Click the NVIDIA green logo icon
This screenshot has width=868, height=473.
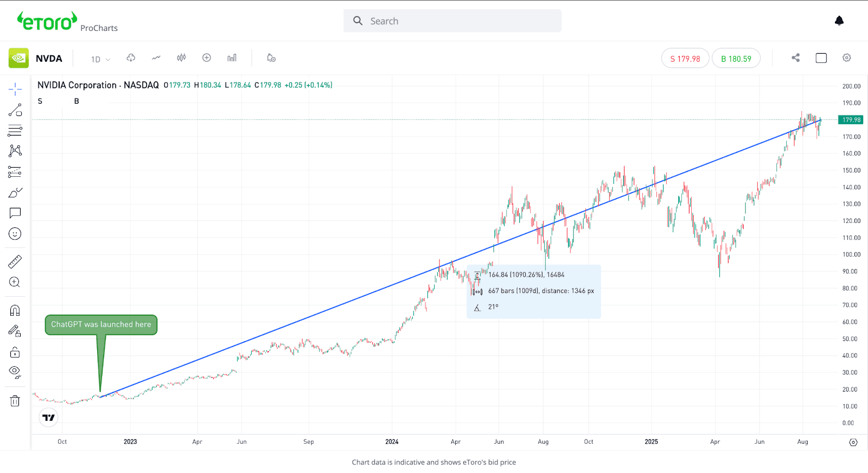click(x=18, y=58)
